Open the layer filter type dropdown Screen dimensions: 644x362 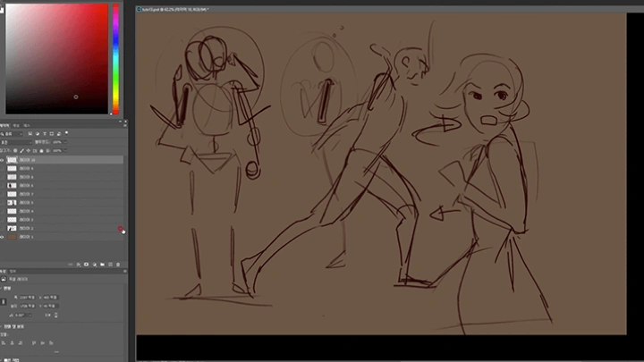12,134
